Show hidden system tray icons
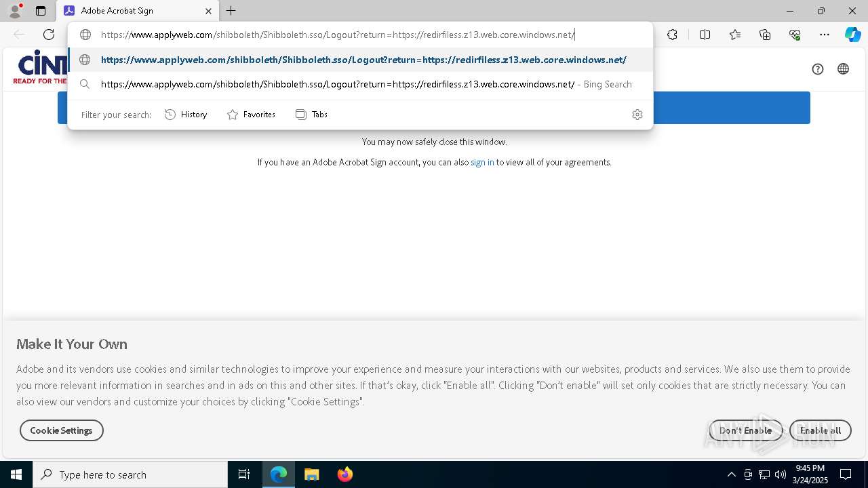Viewport: 868px width, 488px height. pos(731,474)
